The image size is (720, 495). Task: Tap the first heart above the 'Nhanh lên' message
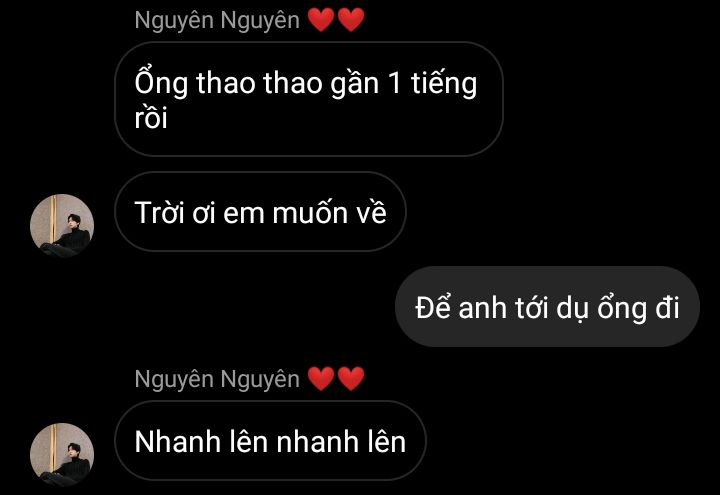pos(321,379)
